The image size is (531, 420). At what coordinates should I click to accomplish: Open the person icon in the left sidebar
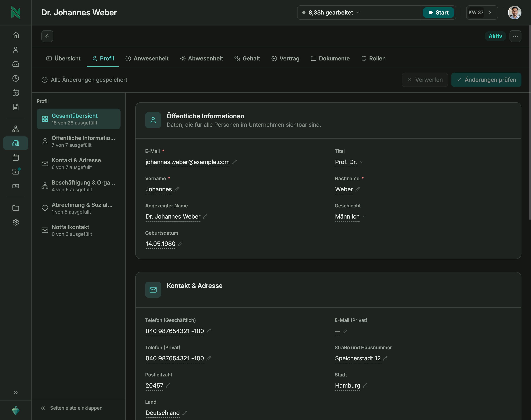(16, 50)
